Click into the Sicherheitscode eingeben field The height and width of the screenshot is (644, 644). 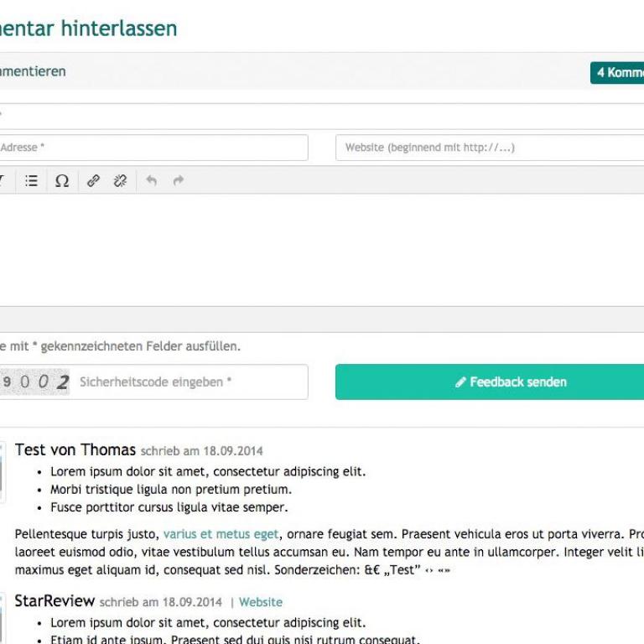(189, 382)
